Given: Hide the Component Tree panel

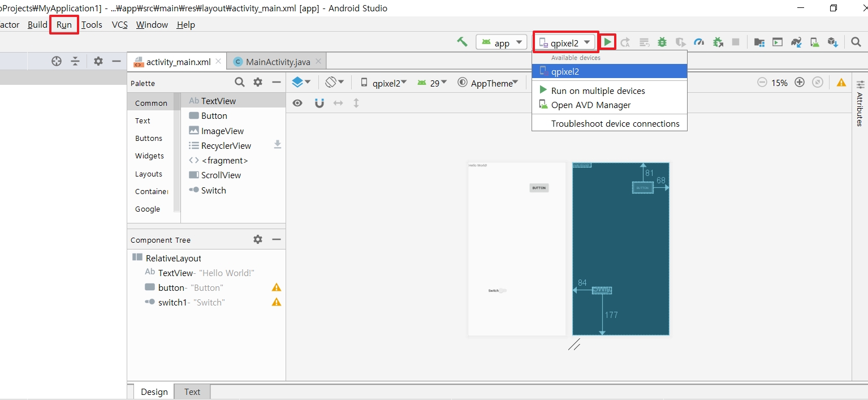Looking at the screenshot, I should point(277,239).
